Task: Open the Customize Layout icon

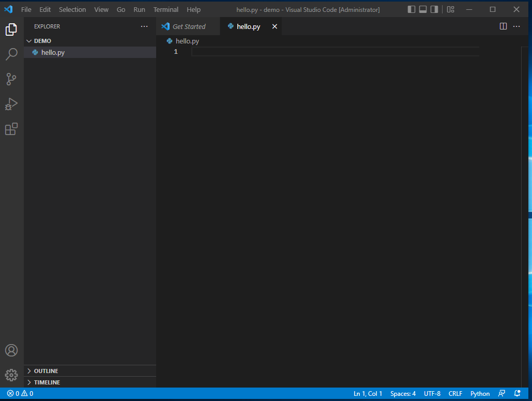Action: (x=451, y=9)
